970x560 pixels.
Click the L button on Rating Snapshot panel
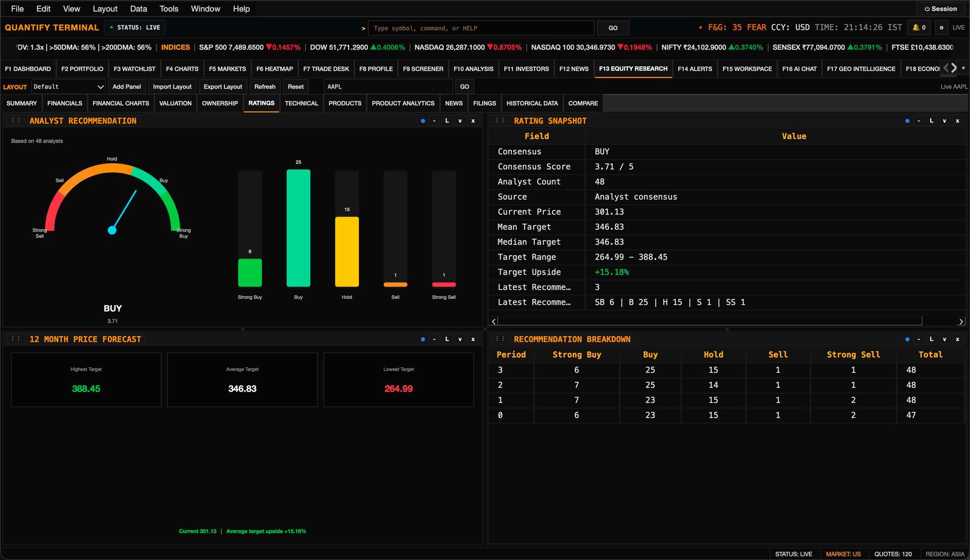tap(931, 121)
